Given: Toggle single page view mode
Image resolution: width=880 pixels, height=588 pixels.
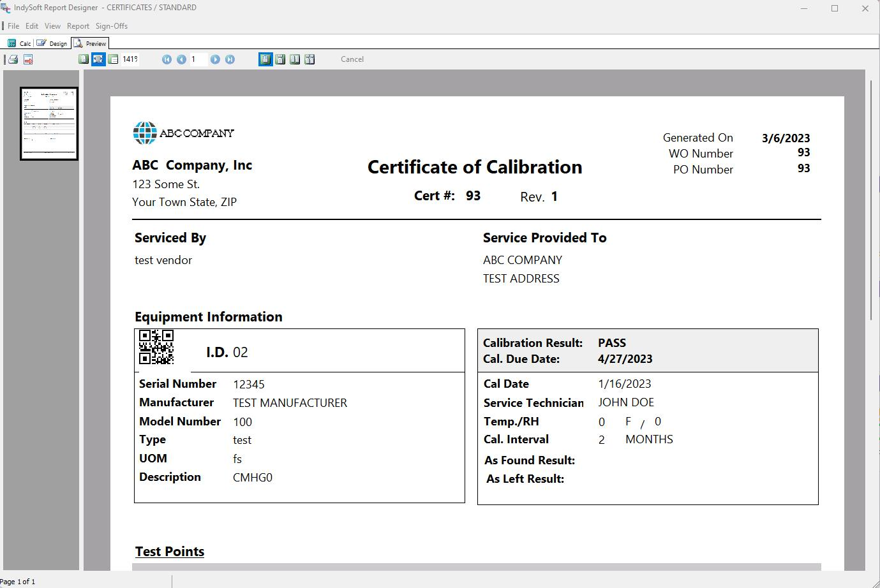Looking at the screenshot, I should [x=265, y=59].
